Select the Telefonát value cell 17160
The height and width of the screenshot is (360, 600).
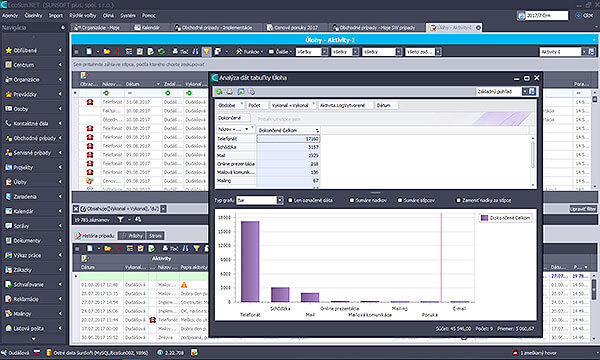(x=288, y=139)
